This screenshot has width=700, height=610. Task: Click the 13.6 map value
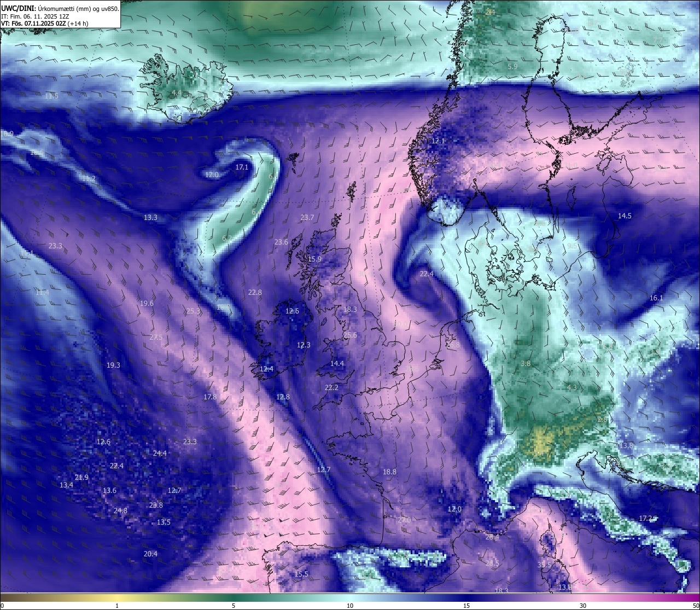click(109, 490)
